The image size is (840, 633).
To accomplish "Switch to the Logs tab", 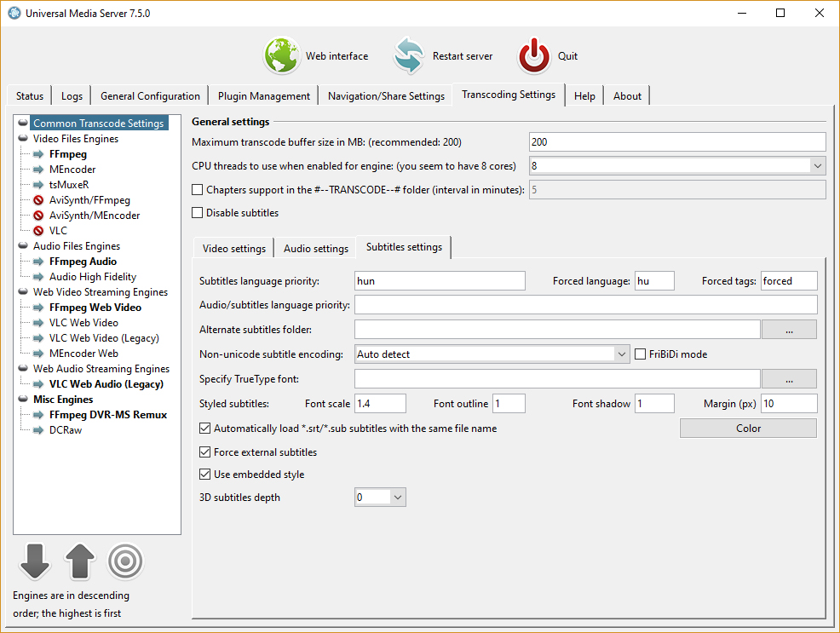I will (x=72, y=96).
